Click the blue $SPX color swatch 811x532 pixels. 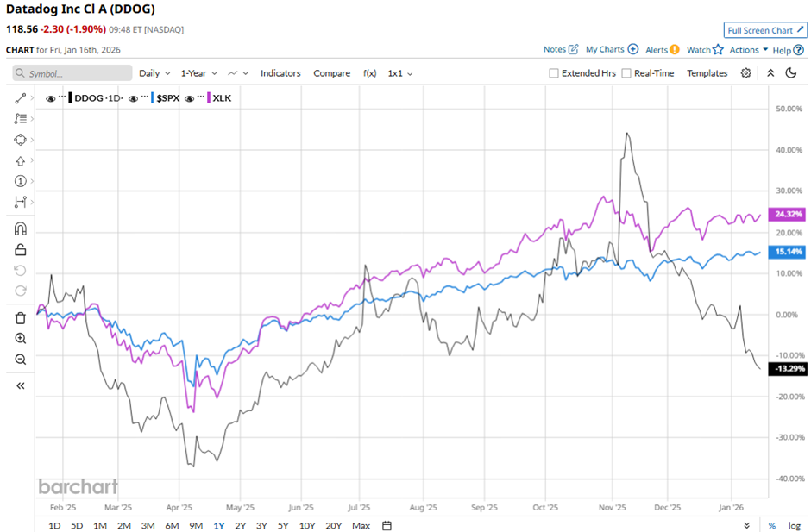click(152, 97)
